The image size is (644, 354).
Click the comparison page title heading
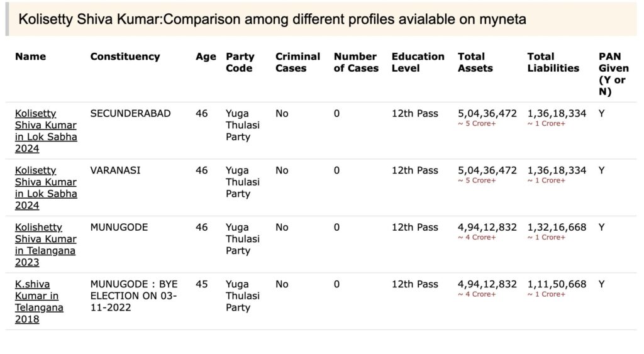[x=272, y=19]
